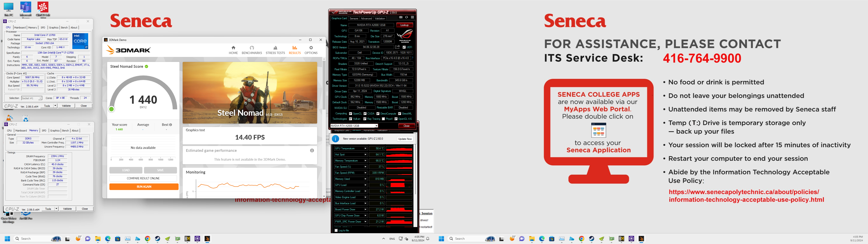
Task: Expand Hot Spot sensor dropdown
Action: coord(365,155)
